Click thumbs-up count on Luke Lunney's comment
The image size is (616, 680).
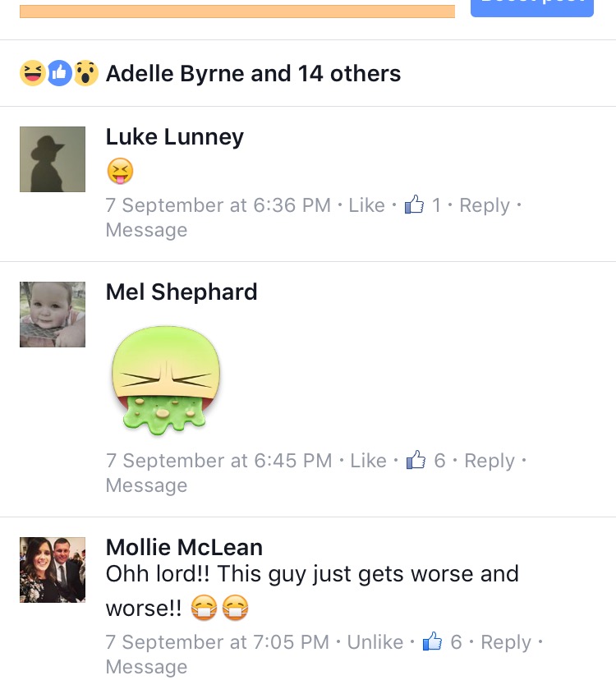coord(423,204)
